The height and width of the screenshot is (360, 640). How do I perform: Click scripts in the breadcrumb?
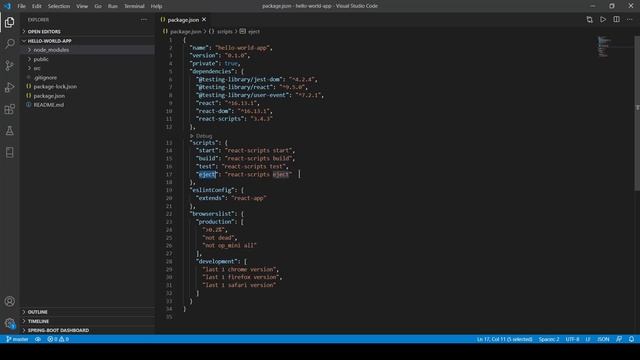224,31
